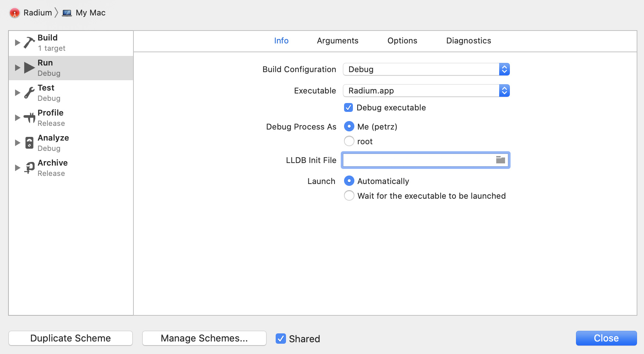Browse for LLDB init file with folder icon
This screenshot has height=354, width=644.
pos(501,160)
